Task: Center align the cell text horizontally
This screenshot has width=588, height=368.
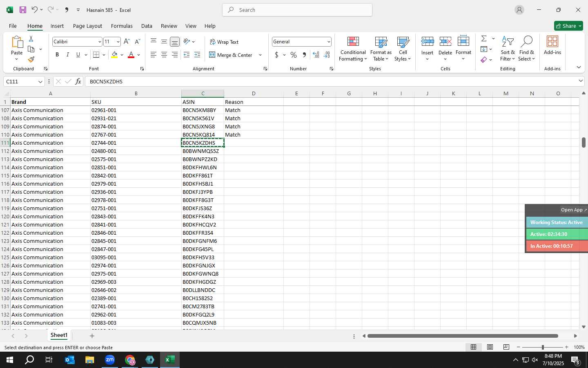Action: 164,55
